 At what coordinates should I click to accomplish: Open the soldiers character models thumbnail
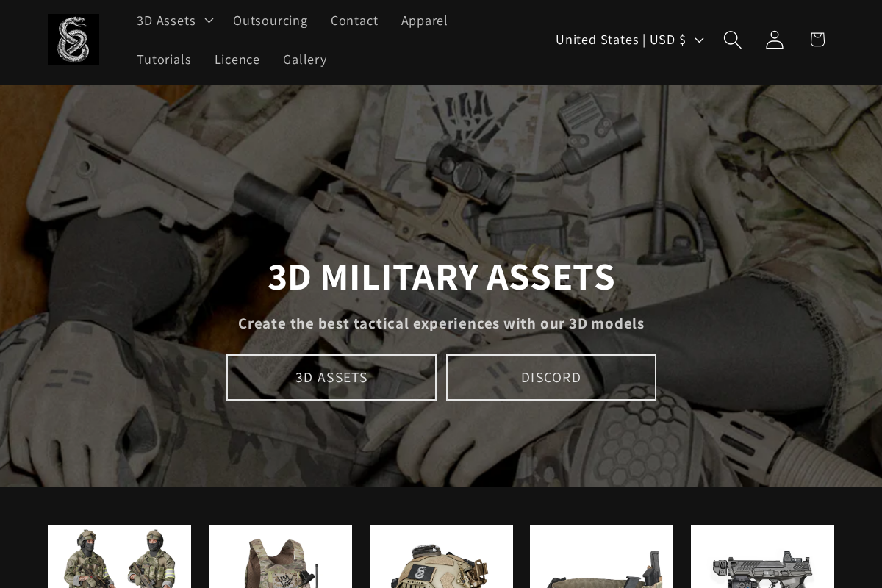pos(119,556)
